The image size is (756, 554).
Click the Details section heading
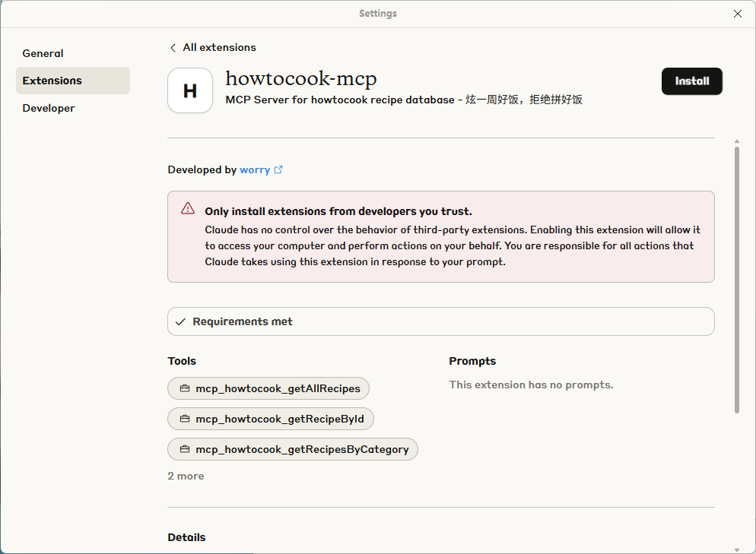[x=186, y=537]
